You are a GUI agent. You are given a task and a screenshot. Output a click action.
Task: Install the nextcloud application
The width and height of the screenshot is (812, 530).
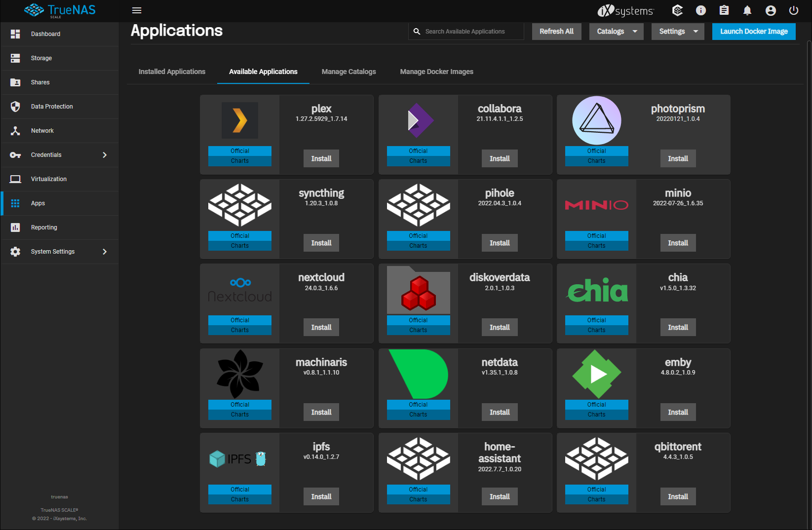coord(321,328)
